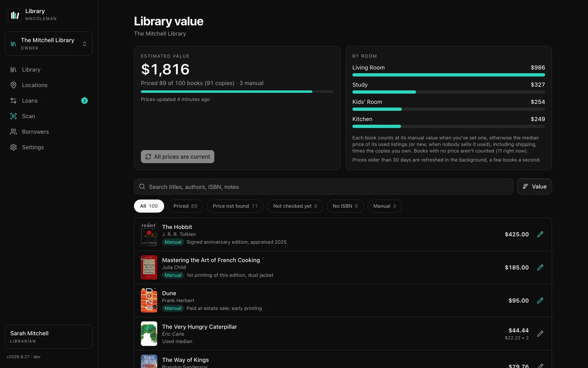This screenshot has width=588, height=368.
Task: Open The Very Hungry Caterpillar cover
Action: [x=149, y=334]
